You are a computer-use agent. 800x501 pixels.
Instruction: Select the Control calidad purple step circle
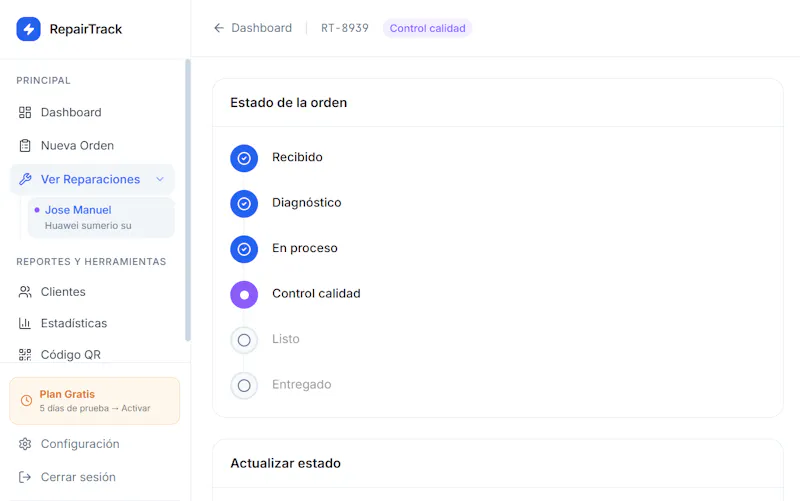(244, 294)
